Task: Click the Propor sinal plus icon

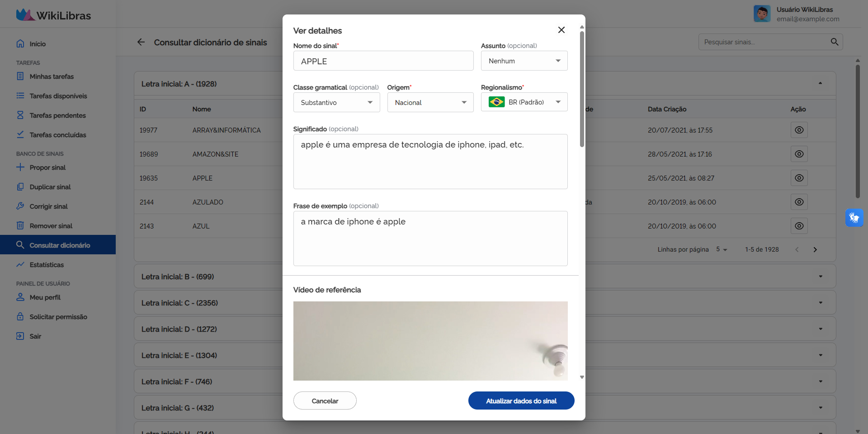Action: [20, 167]
